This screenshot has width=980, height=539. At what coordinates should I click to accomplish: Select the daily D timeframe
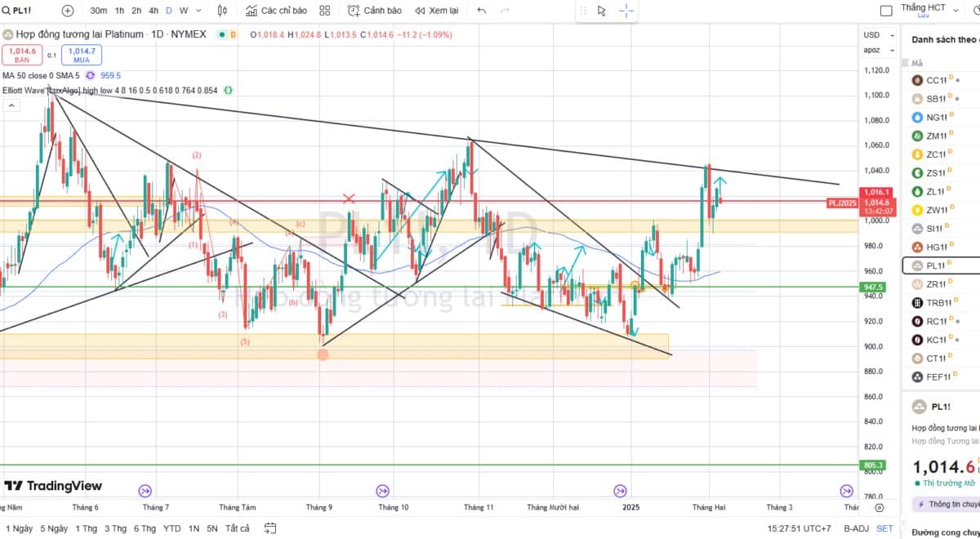[169, 11]
